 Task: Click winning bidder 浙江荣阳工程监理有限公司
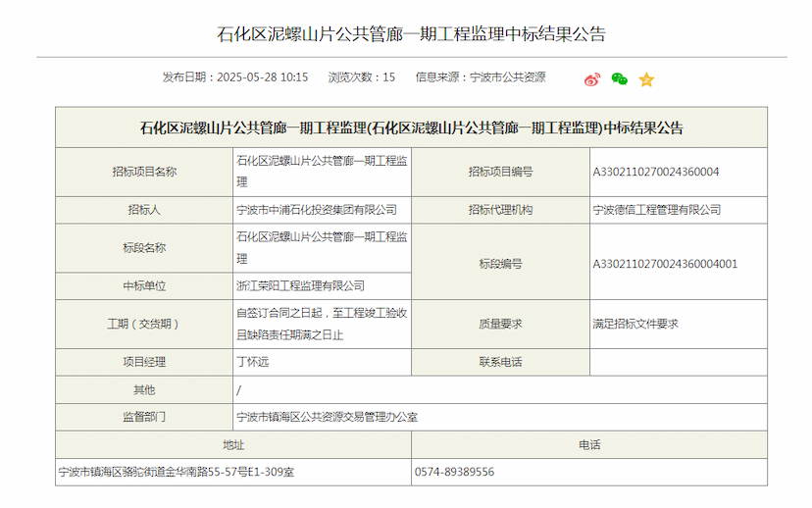tap(300, 285)
